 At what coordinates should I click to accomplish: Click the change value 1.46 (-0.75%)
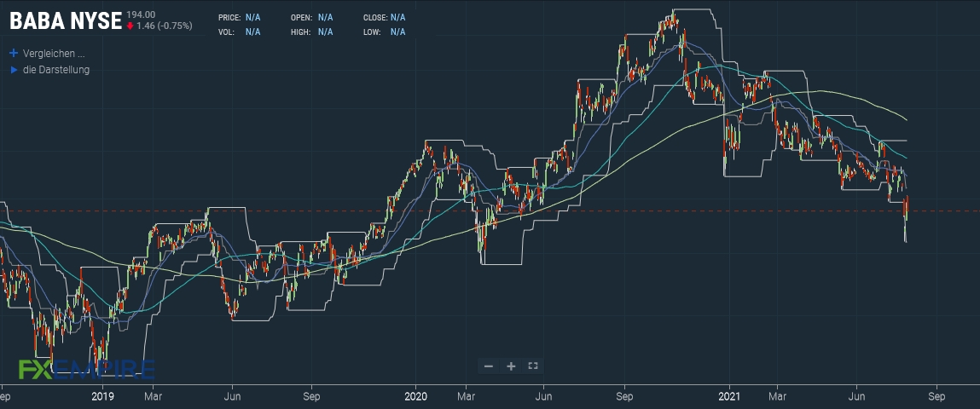click(164, 26)
